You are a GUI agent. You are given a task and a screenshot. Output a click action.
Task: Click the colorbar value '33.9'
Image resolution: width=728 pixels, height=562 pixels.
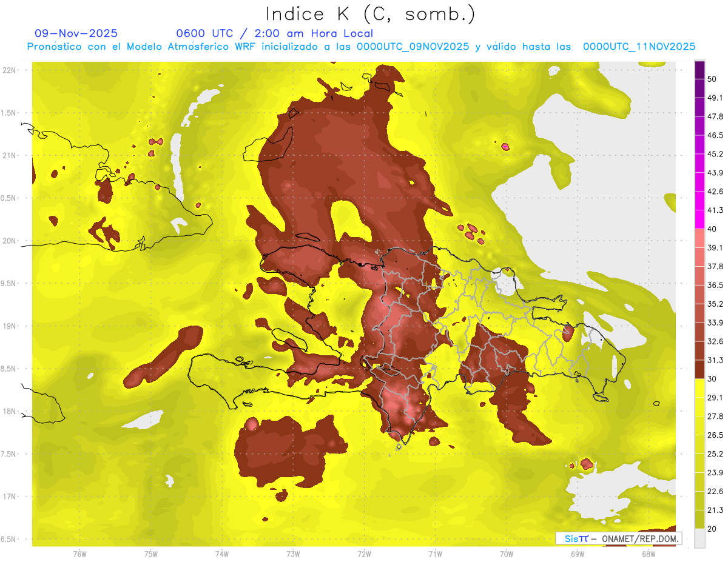pyautogui.click(x=715, y=323)
